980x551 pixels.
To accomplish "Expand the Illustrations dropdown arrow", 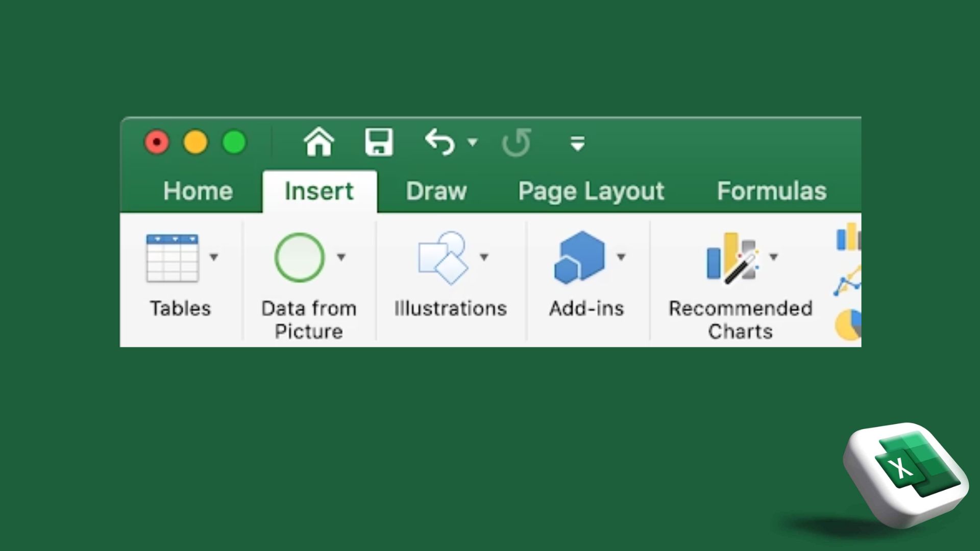I will (x=484, y=257).
